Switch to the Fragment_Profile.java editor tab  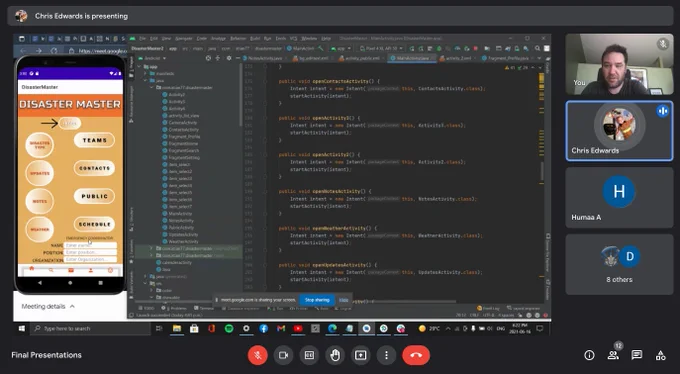pyautogui.click(x=507, y=58)
